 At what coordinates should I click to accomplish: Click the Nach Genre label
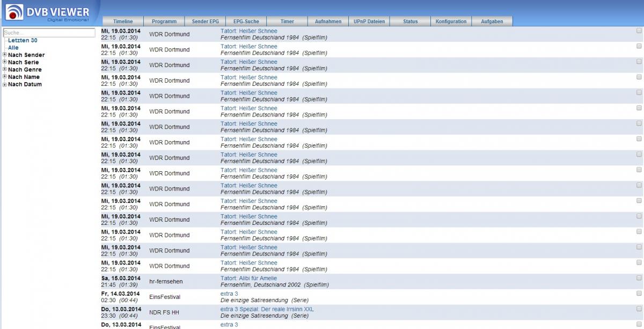[25, 70]
